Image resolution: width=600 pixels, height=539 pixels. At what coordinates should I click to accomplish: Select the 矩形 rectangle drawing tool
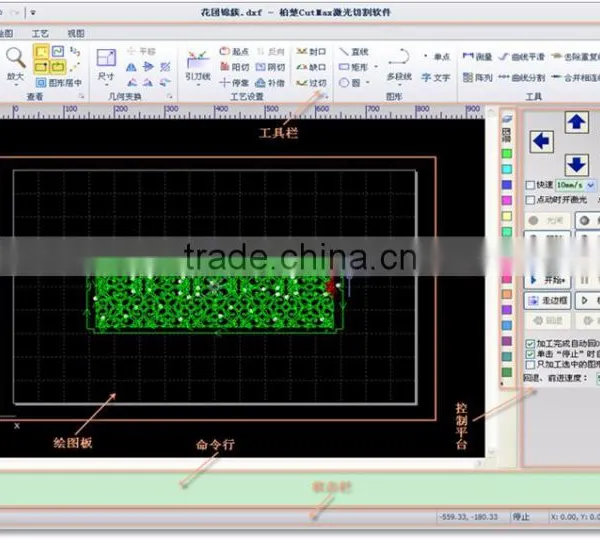[353, 67]
